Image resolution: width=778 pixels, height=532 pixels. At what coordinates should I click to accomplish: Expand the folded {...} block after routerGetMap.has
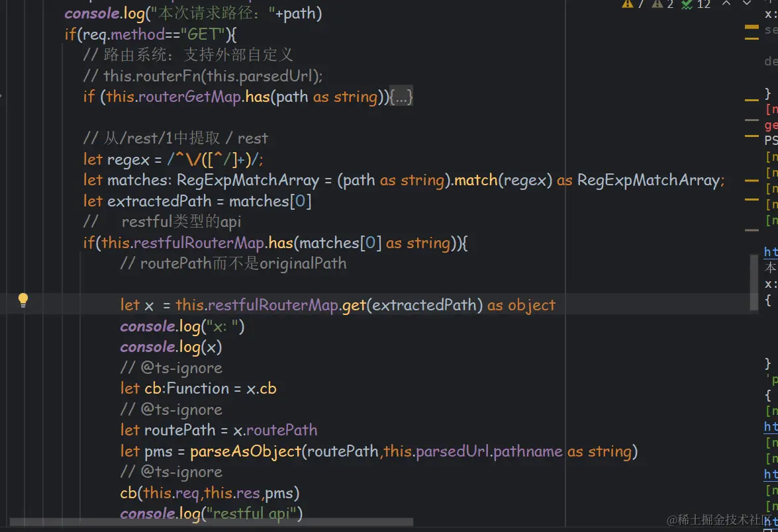[x=401, y=97]
